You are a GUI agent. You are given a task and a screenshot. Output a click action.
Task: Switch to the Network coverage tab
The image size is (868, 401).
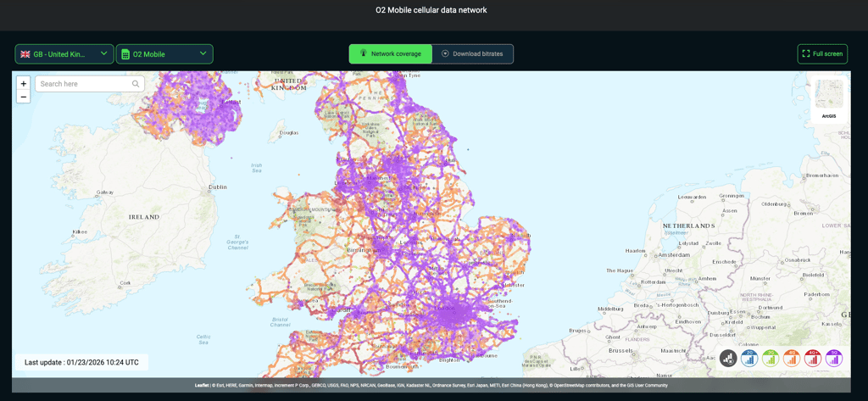390,54
